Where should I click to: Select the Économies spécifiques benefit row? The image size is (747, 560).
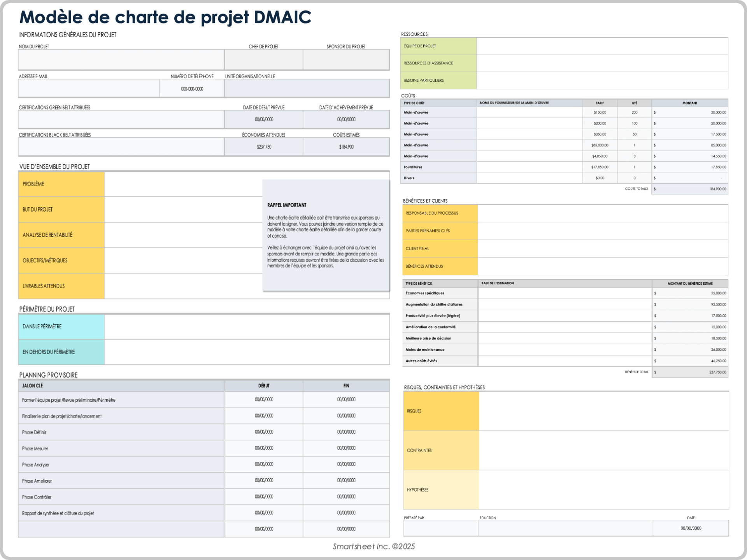[x=565, y=293]
